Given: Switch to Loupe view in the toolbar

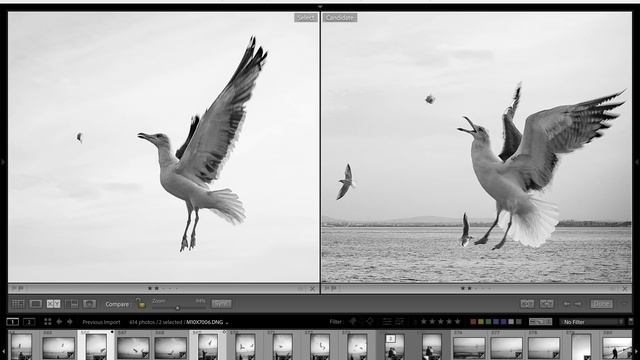Looking at the screenshot, I should click(36, 304).
